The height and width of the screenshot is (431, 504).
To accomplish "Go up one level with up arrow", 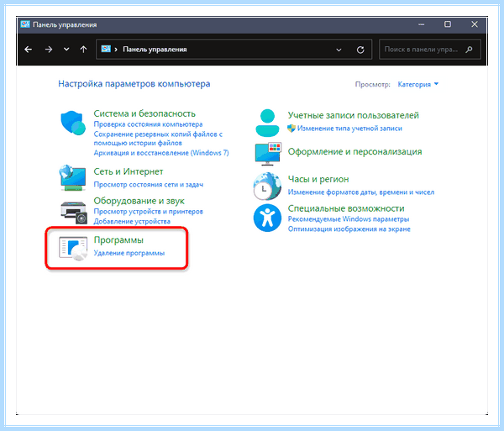I will tap(83, 50).
